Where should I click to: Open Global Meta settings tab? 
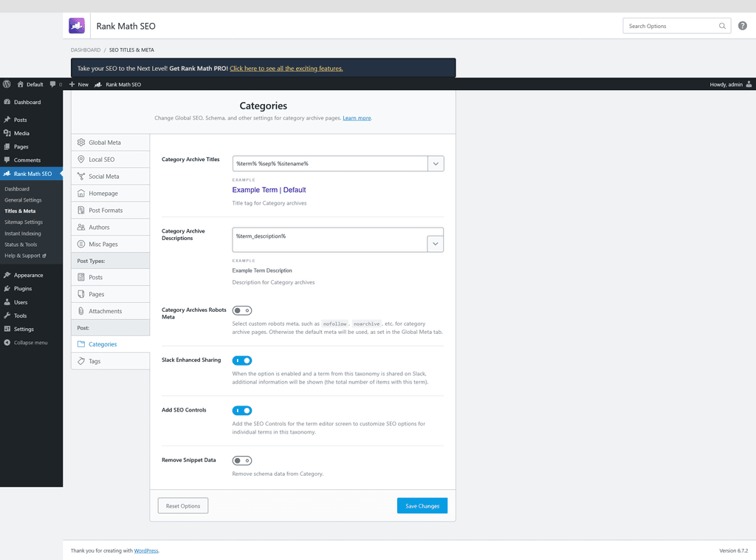[x=111, y=143]
